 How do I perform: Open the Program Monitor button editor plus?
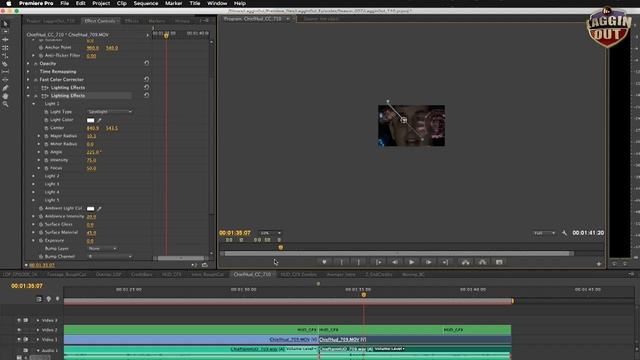599,264
